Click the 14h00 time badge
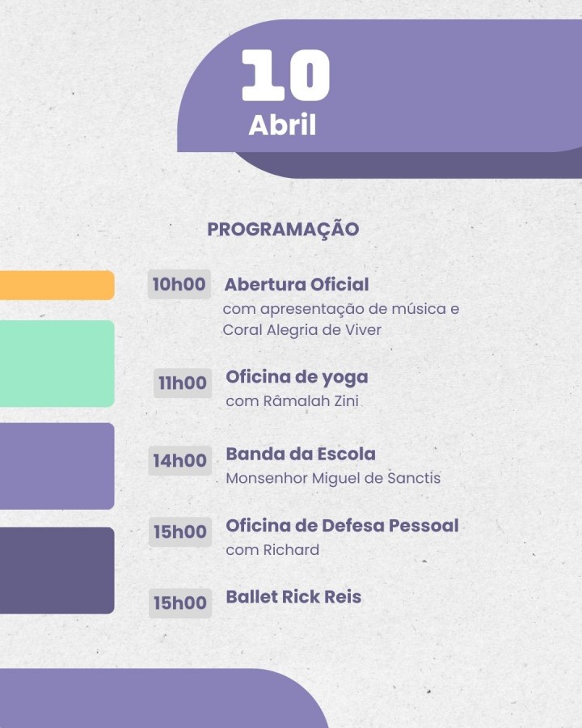This screenshot has height=728, width=582. point(180,460)
